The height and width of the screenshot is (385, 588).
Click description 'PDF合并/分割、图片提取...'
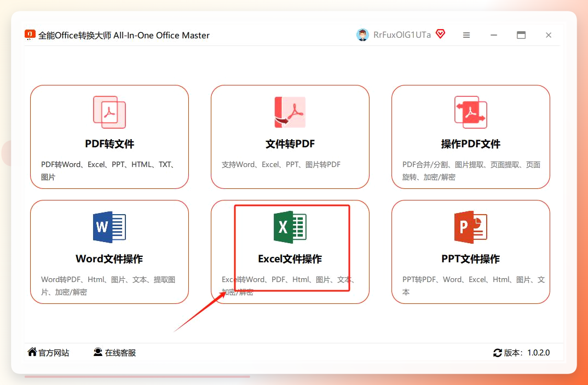(x=471, y=171)
